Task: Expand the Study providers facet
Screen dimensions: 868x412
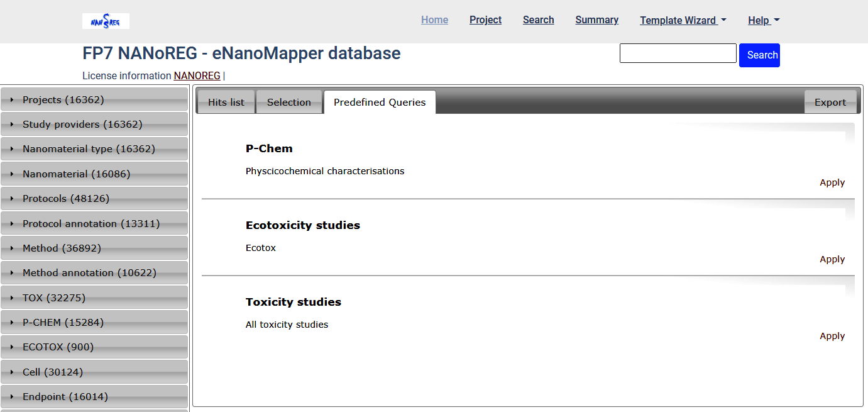Action: pyautogui.click(x=82, y=125)
